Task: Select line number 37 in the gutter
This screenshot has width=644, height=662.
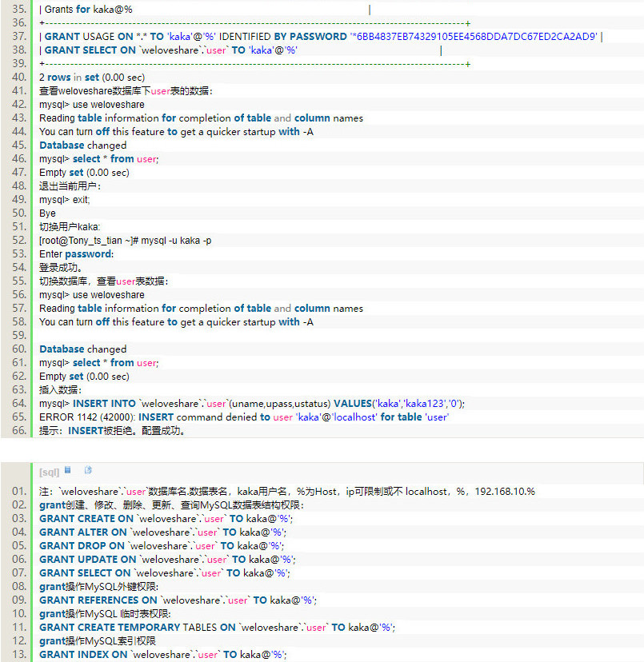Action: (x=19, y=37)
